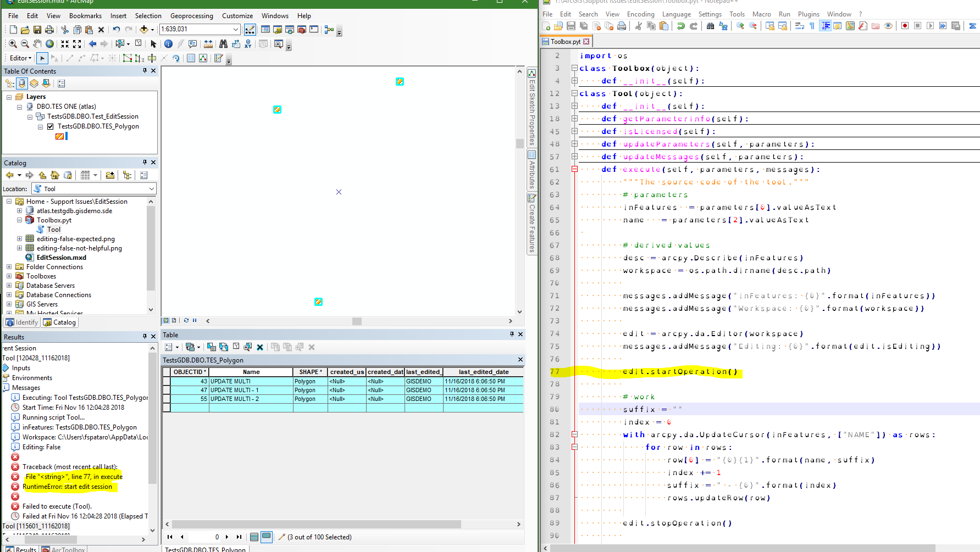The width and height of the screenshot is (980, 552).
Task: Open the Editor dropdown menu
Action: 20,58
